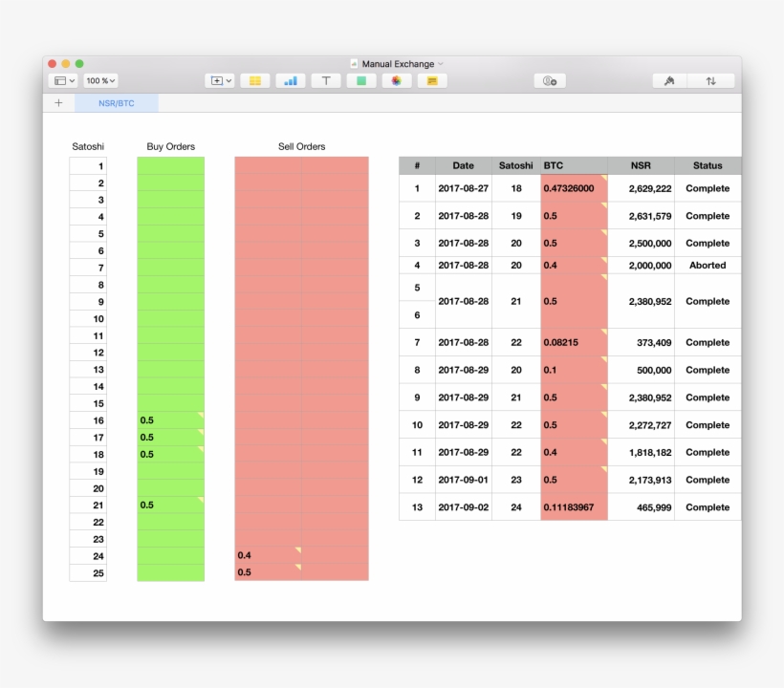784x688 pixels.
Task: Click the green buy order cell at Satoshi 21
Action: [x=170, y=505]
